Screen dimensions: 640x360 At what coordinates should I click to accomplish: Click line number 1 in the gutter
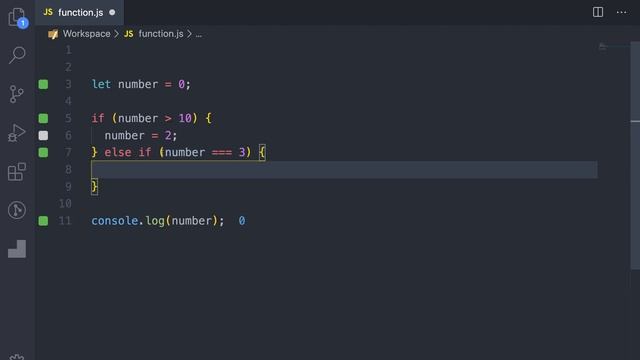tap(68, 50)
